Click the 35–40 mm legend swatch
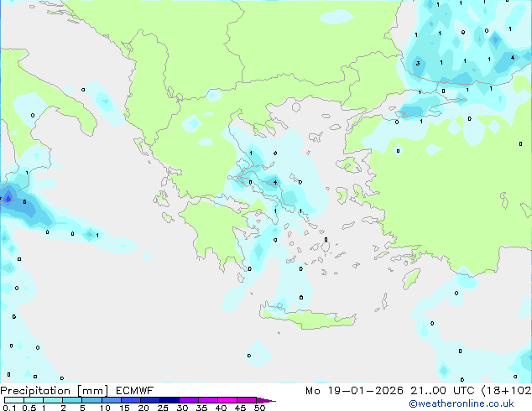532x411 pixels. [207, 400]
